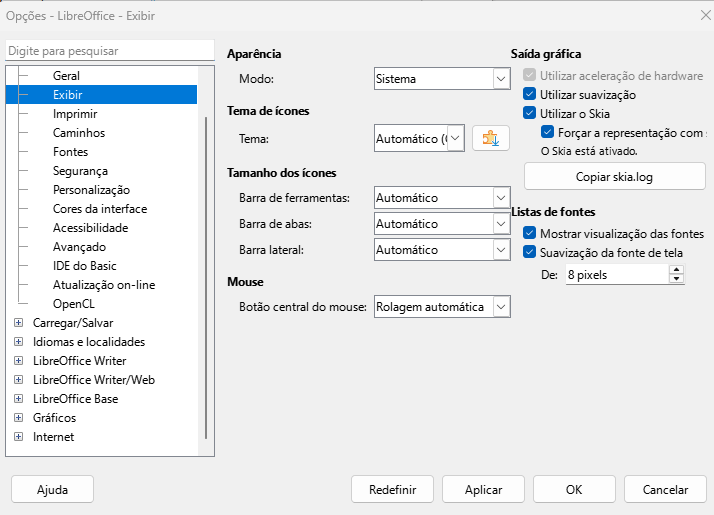
Task: Open Barra de ferramentas icon size dropdown
Action: (442, 198)
